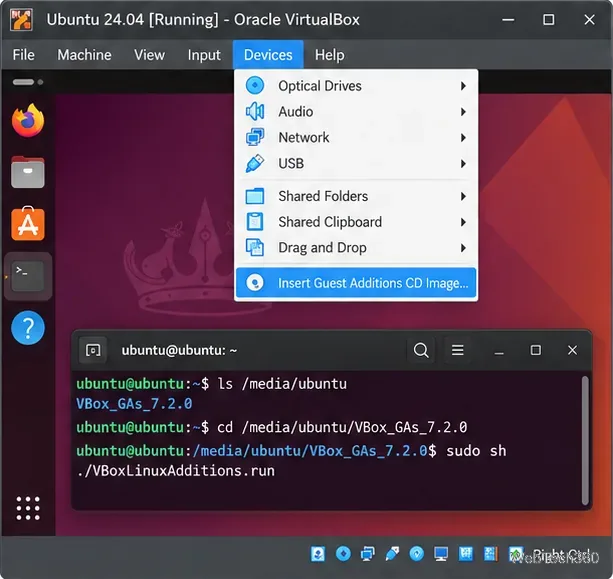Expand the USB submenu arrow
The height and width of the screenshot is (579, 613).
click(x=463, y=163)
